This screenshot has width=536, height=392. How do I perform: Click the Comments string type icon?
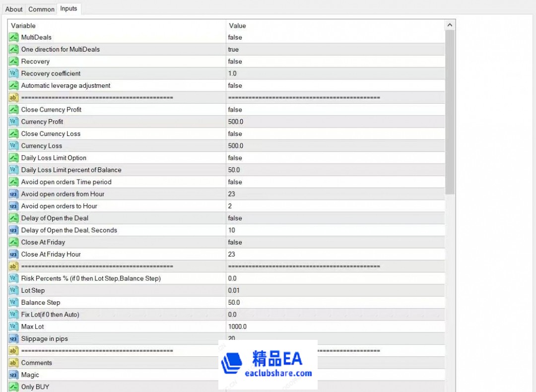point(13,363)
